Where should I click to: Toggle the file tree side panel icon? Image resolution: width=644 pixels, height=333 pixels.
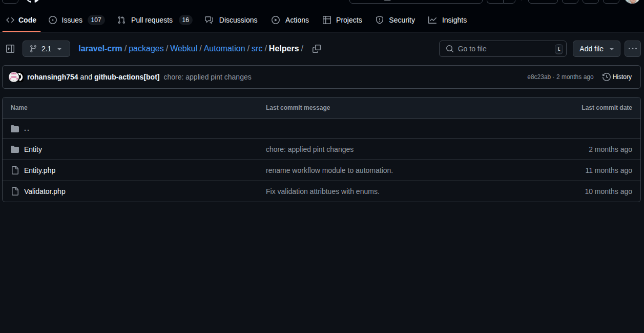(x=10, y=49)
